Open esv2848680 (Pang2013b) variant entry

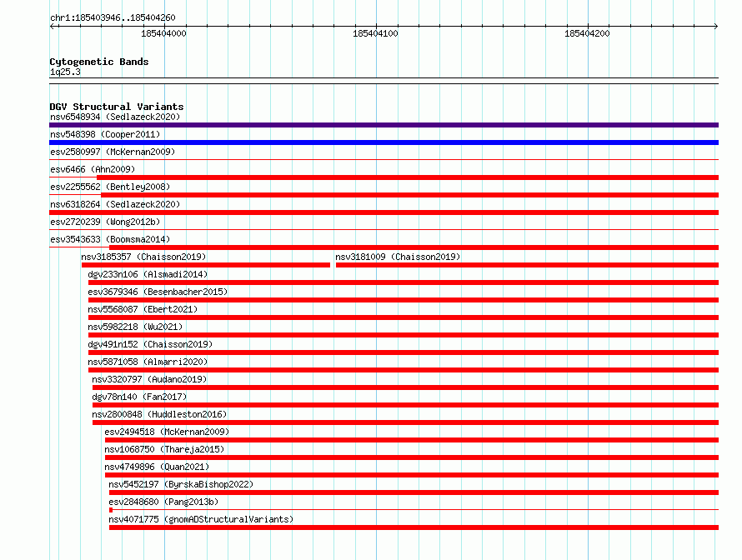[x=163, y=502]
